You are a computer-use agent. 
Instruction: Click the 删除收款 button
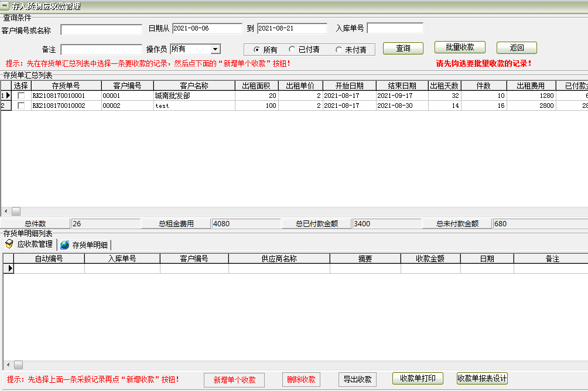click(301, 379)
